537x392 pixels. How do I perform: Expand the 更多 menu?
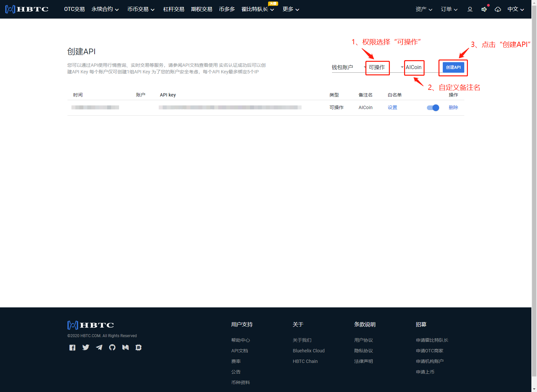pyautogui.click(x=291, y=9)
